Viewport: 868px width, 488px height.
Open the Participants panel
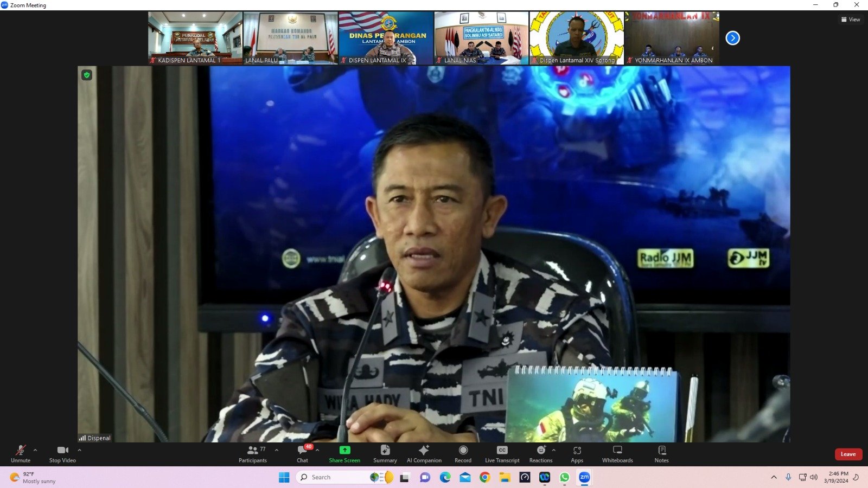click(x=252, y=454)
